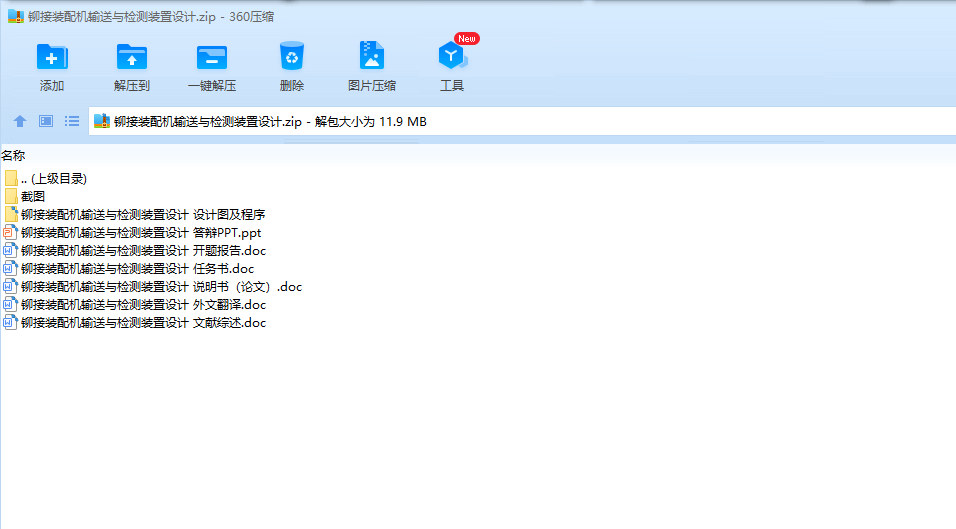Screen dimensions: 956x529
Task: Click the folder icon of 设计图及程序
Action: [11, 215]
